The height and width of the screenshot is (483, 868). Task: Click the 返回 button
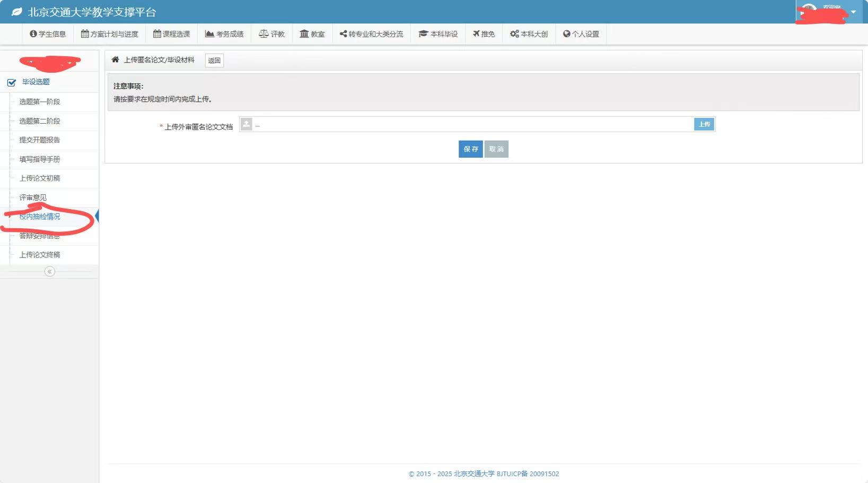coord(214,61)
